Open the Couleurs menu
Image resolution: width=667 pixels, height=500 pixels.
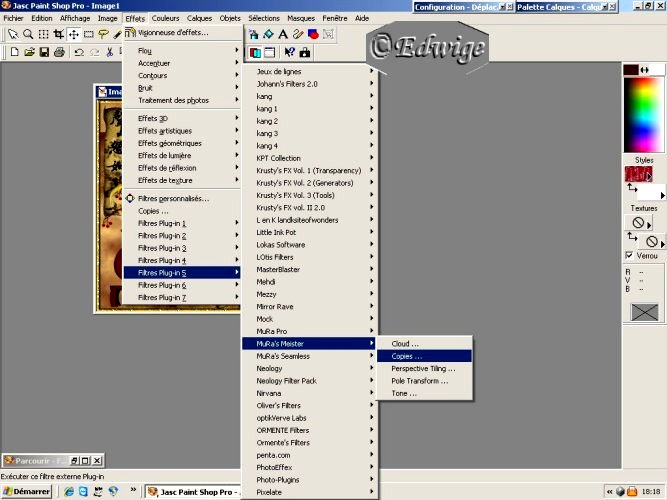[x=165, y=18]
